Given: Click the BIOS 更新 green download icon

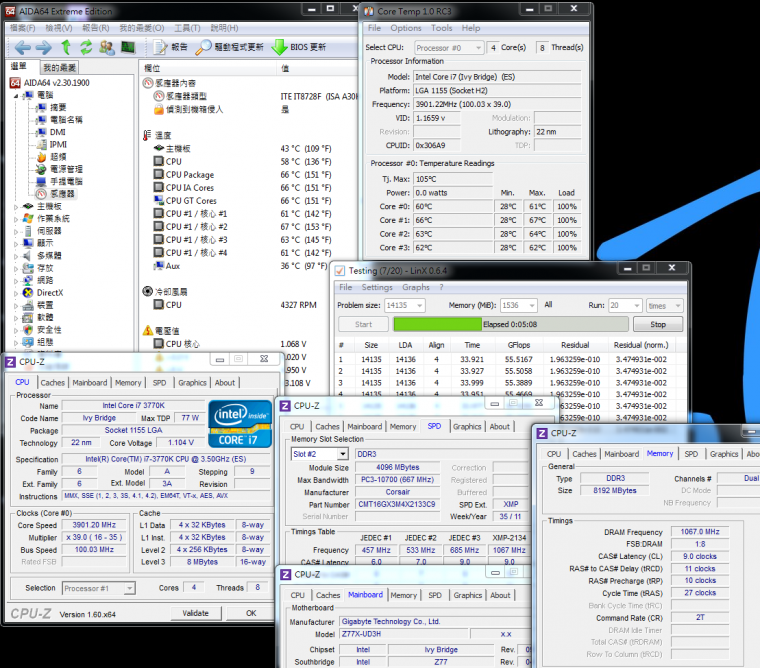Looking at the screenshot, I should pos(278,47).
